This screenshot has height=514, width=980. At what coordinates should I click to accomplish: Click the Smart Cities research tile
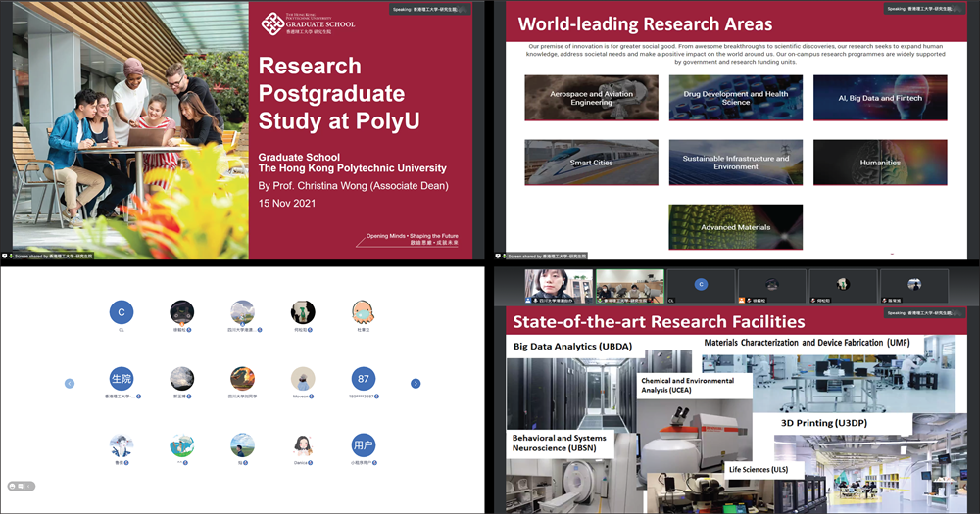click(591, 163)
